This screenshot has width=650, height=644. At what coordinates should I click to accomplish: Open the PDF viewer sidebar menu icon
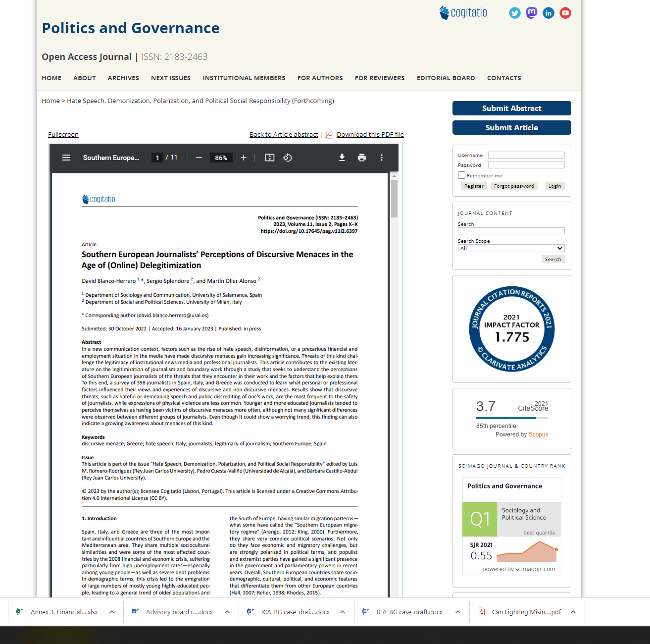pyautogui.click(x=66, y=158)
